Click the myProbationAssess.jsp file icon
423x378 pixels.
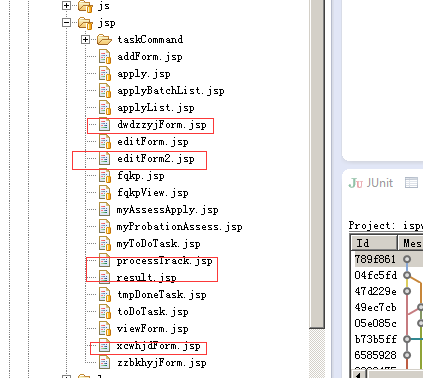coord(105,226)
